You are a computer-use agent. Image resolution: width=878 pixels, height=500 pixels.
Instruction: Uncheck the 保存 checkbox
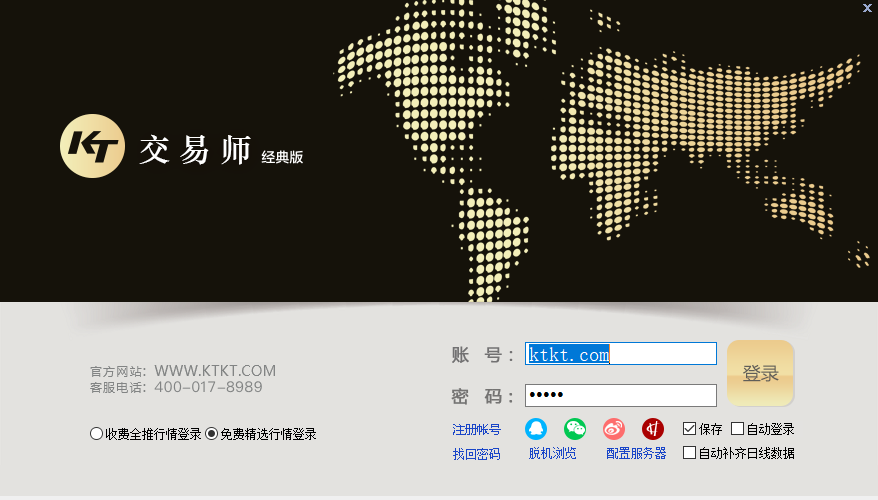pos(689,429)
